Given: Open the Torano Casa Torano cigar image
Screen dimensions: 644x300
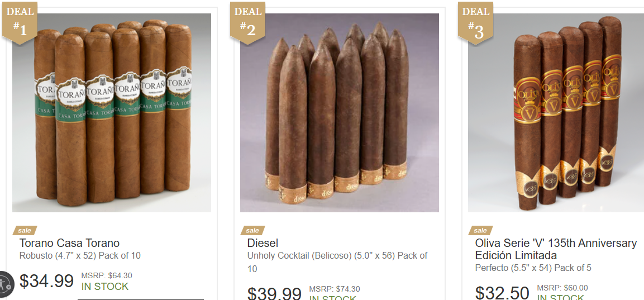Looking at the screenshot, I should (112, 113).
